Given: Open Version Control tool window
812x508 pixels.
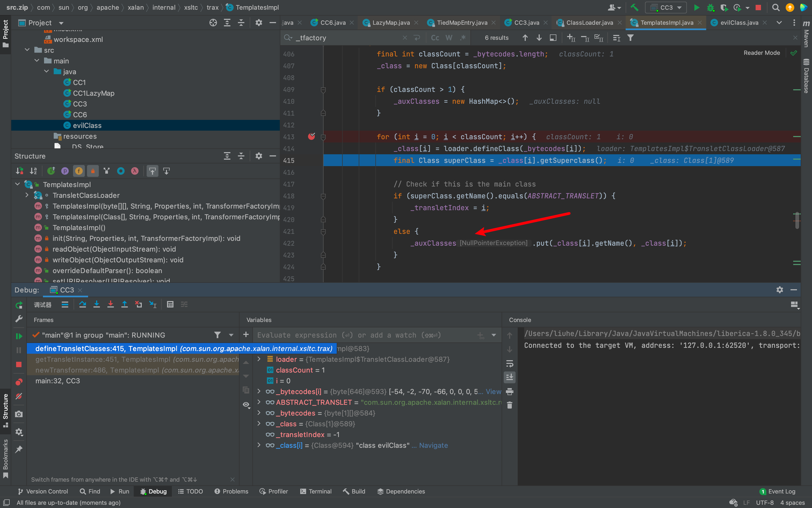Looking at the screenshot, I should coord(43,491).
